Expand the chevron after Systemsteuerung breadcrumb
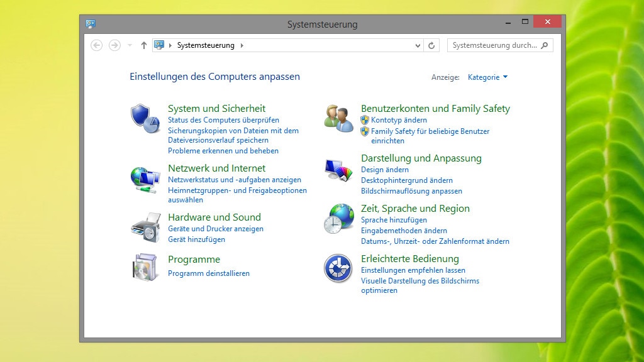 tap(242, 45)
